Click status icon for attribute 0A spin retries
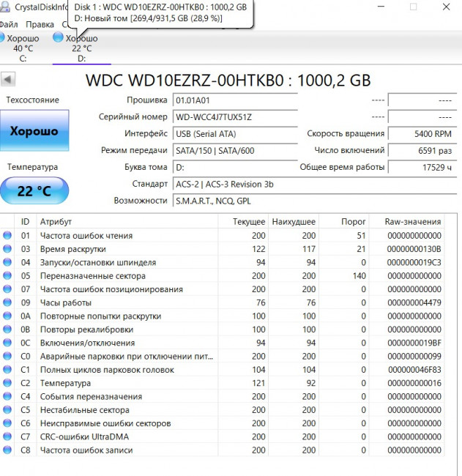This screenshot has width=462, height=476. click(7, 316)
